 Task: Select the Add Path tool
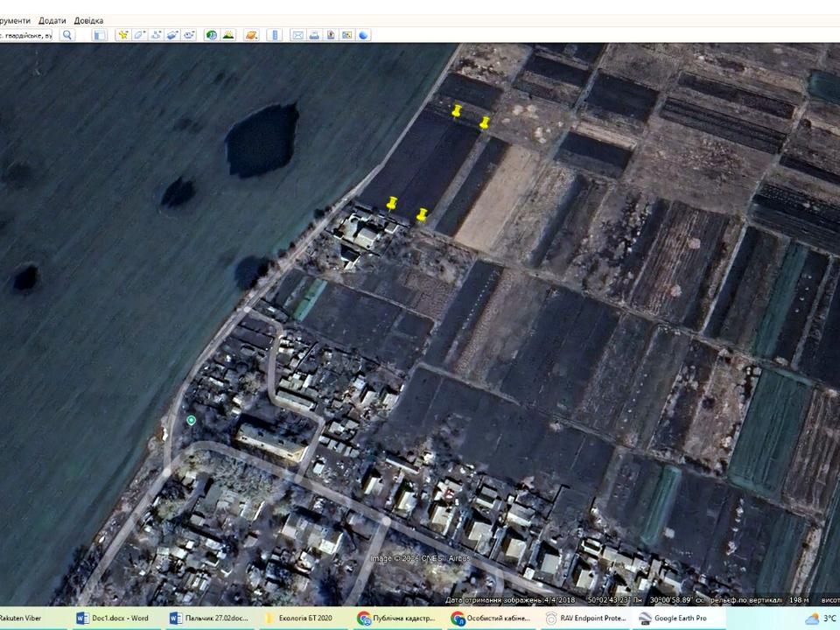click(x=156, y=35)
